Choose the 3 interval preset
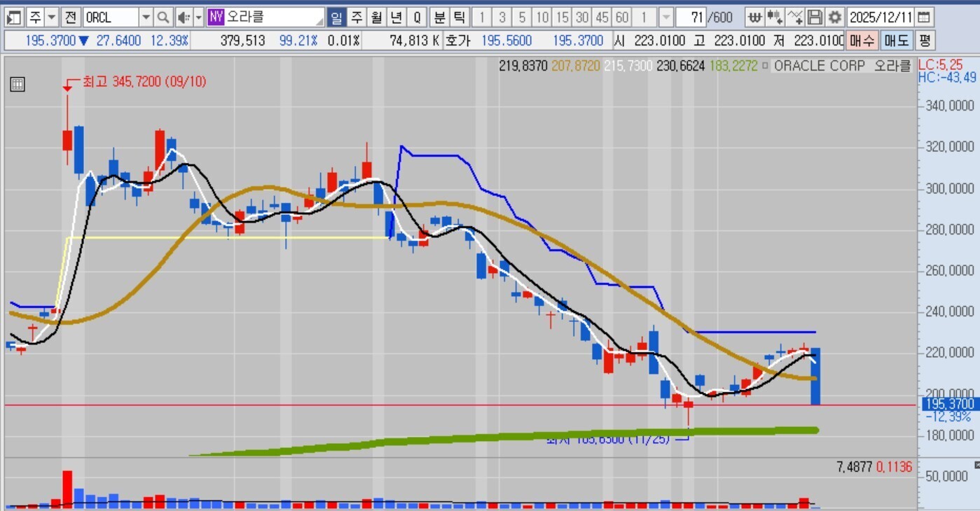 click(502, 17)
